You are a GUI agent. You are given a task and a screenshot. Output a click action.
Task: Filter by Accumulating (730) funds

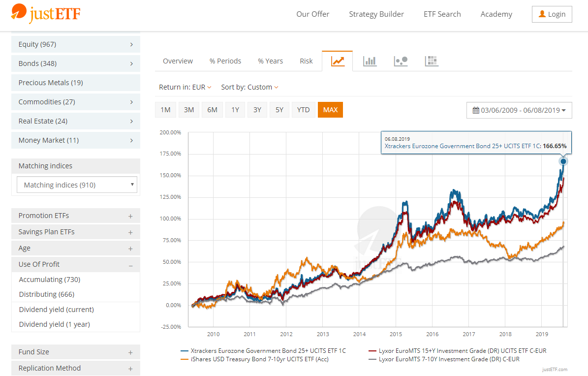(x=49, y=280)
